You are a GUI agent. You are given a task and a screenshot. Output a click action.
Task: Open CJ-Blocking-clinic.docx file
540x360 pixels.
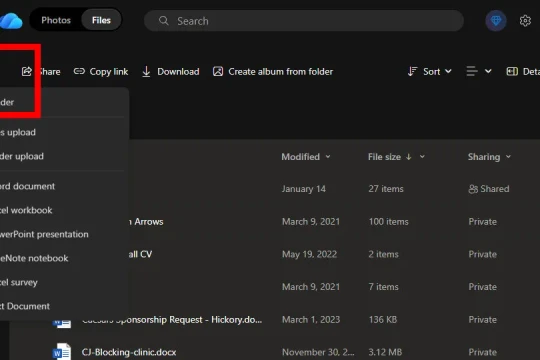pos(129,352)
